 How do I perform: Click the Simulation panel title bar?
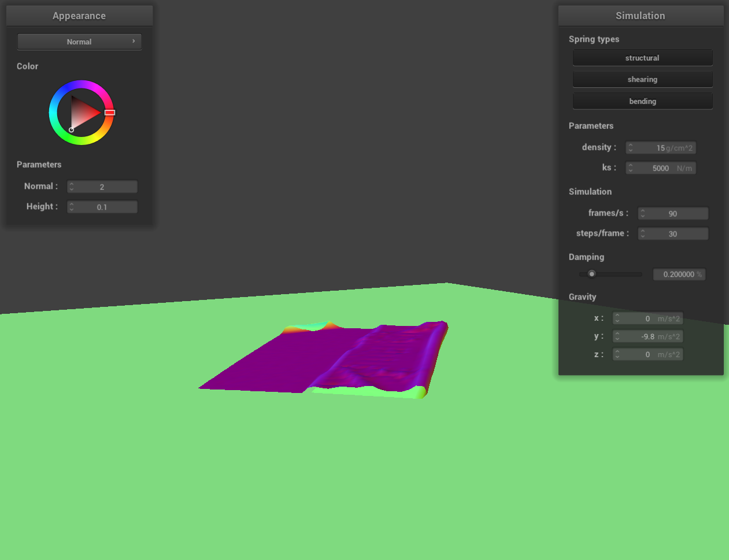[x=640, y=16]
